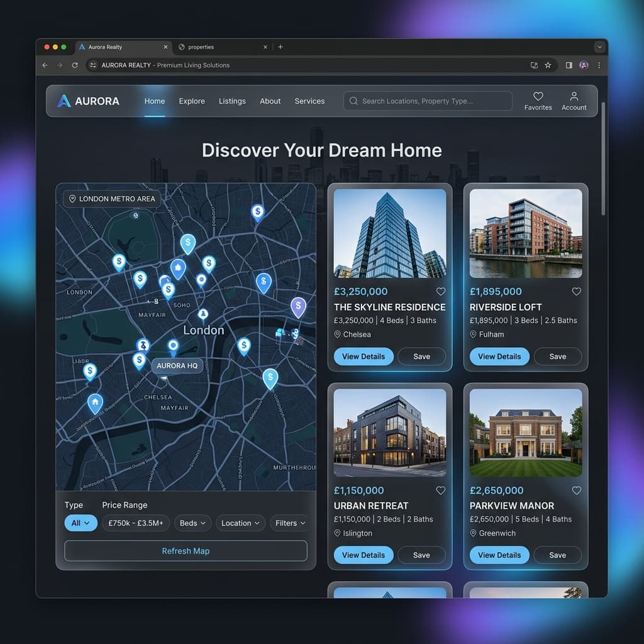Open the Filters dropdown

289,523
